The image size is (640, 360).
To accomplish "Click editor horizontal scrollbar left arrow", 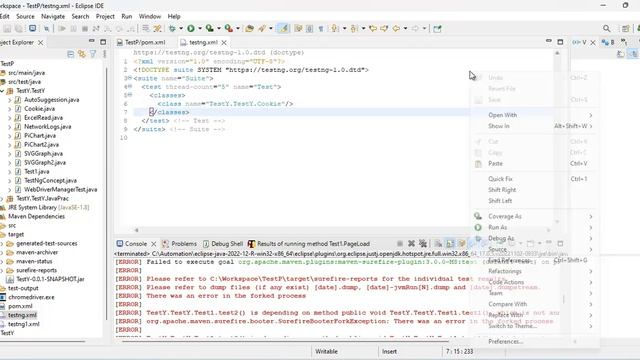I will [136, 231].
